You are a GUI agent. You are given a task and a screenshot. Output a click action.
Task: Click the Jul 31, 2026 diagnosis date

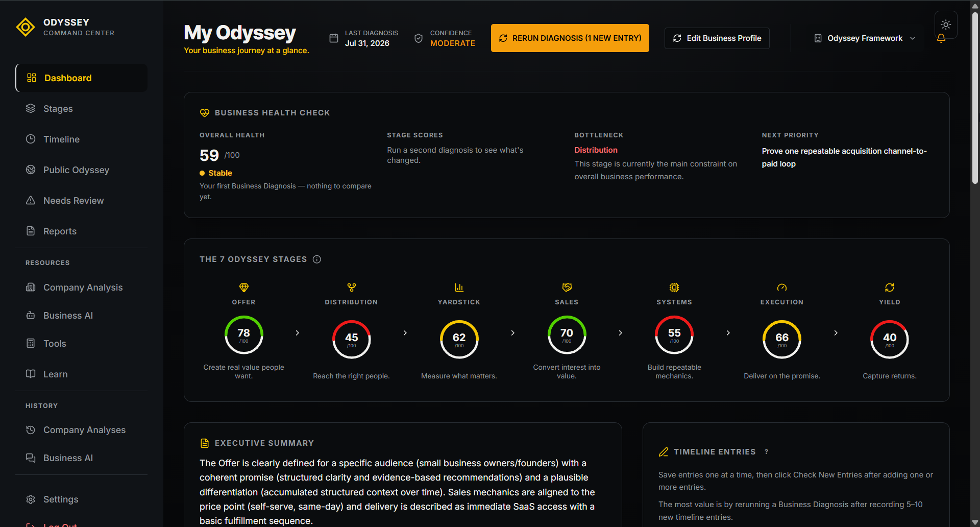tap(367, 43)
